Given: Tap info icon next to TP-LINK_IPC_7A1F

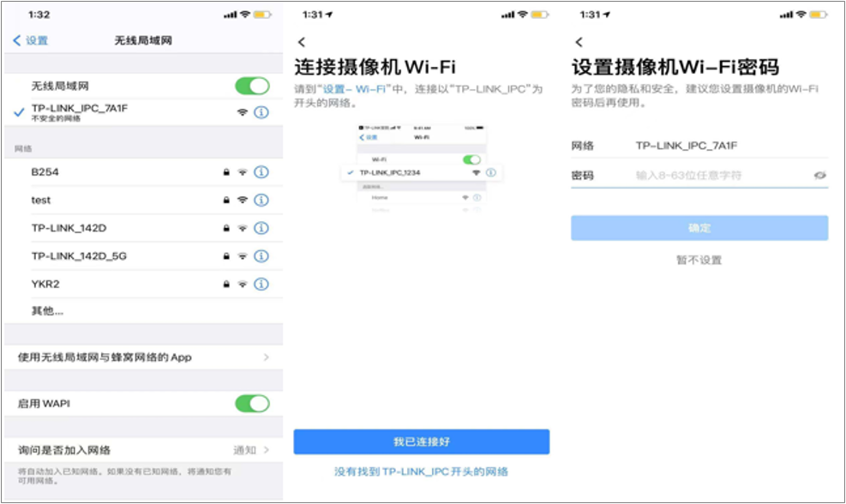Looking at the screenshot, I should (x=262, y=112).
